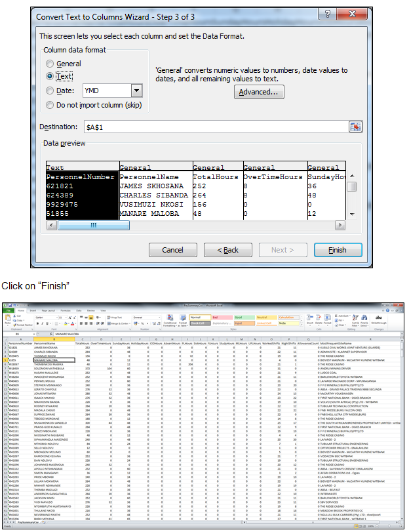This screenshot has width=409, height=532.
Task: Select the Text column data format
Action: click(50, 76)
